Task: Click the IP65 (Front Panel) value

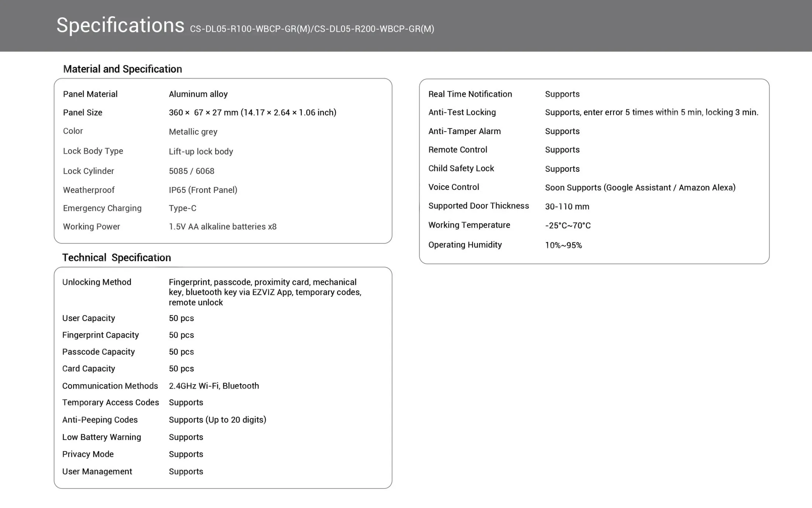Action: click(x=203, y=190)
